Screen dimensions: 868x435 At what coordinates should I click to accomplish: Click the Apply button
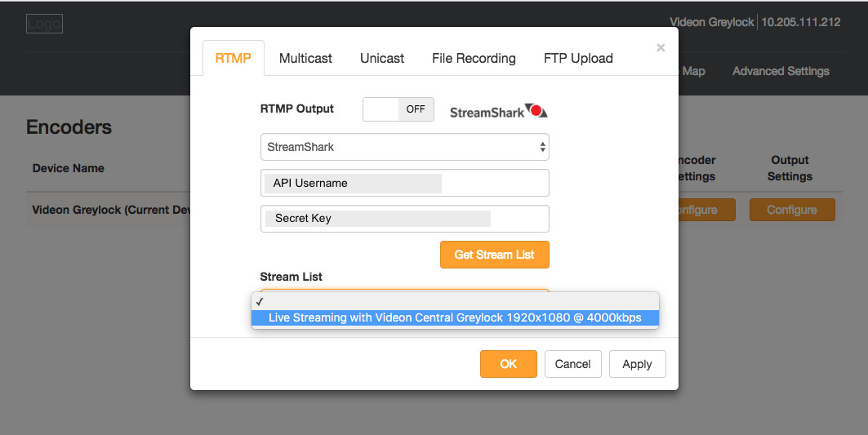pos(637,364)
